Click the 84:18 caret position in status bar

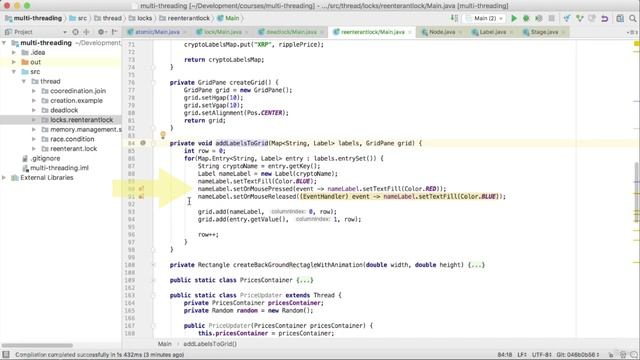click(505, 355)
